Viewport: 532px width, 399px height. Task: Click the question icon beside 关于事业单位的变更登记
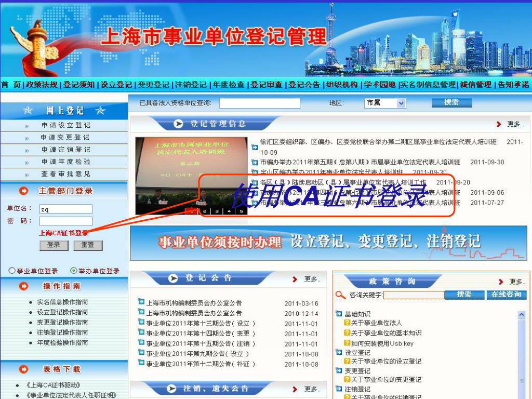coord(347,379)
